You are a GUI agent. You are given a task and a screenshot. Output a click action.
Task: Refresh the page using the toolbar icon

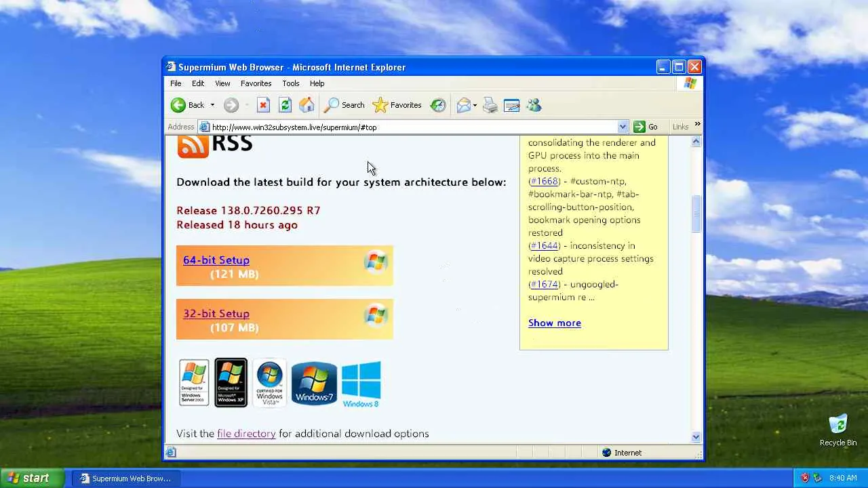[285, 105]
